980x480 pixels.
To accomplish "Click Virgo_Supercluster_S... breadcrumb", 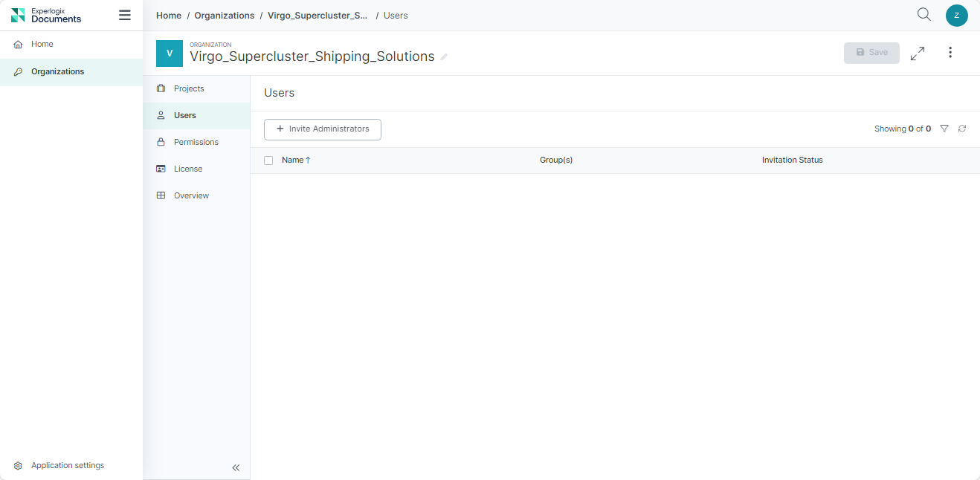I will click(317, 16).
